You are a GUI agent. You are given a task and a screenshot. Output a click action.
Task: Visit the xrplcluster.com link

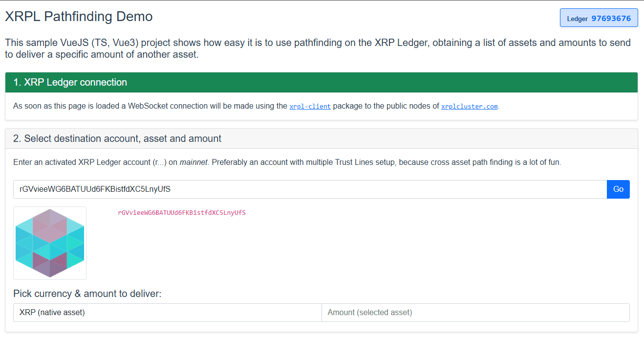click(x=469, y=106)
